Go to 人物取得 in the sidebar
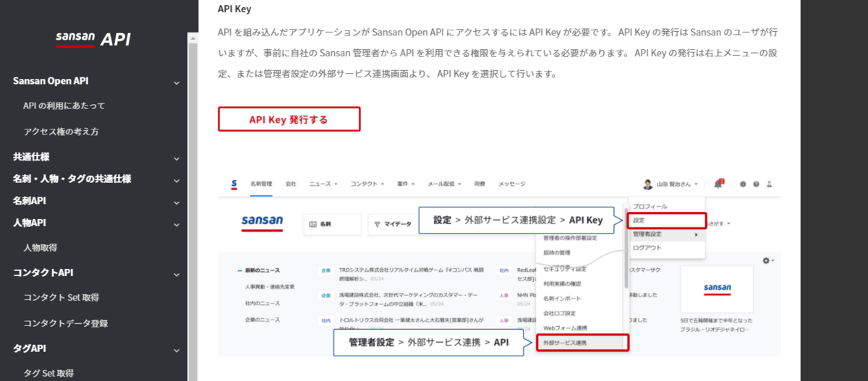 41,247
